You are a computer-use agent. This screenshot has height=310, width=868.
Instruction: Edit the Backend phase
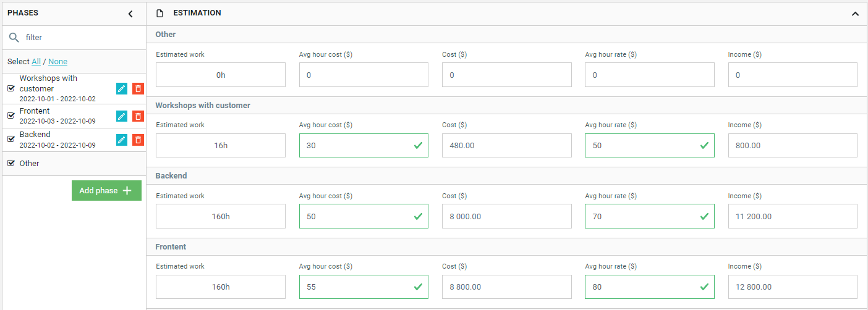[122, 140]
